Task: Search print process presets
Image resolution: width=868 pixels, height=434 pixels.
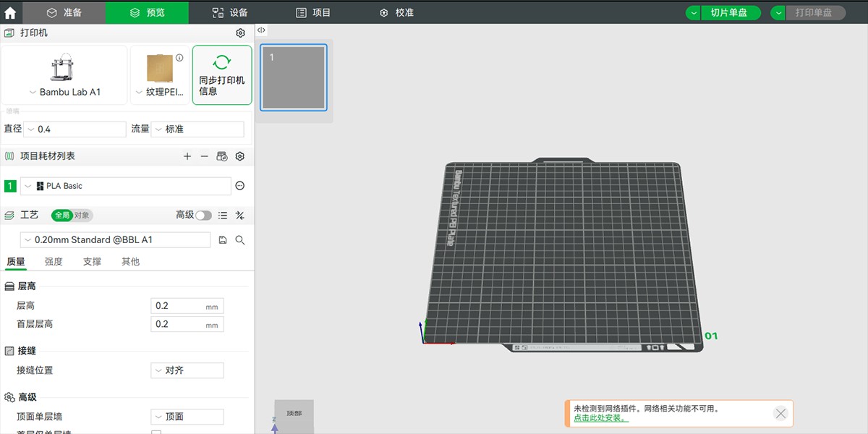Action: pos(240,239)
